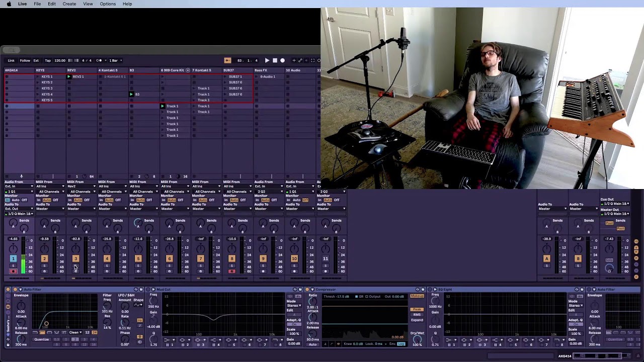Open Auto Filter Clean circuit type dropdown
Screen dimensions: 644x362
pyautogui.click(x=75, y=332)
